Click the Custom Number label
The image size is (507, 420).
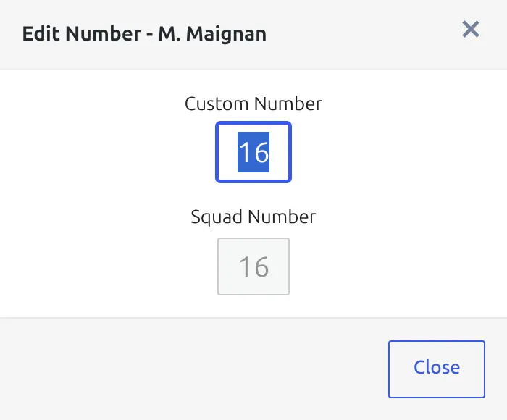point(253,104)
